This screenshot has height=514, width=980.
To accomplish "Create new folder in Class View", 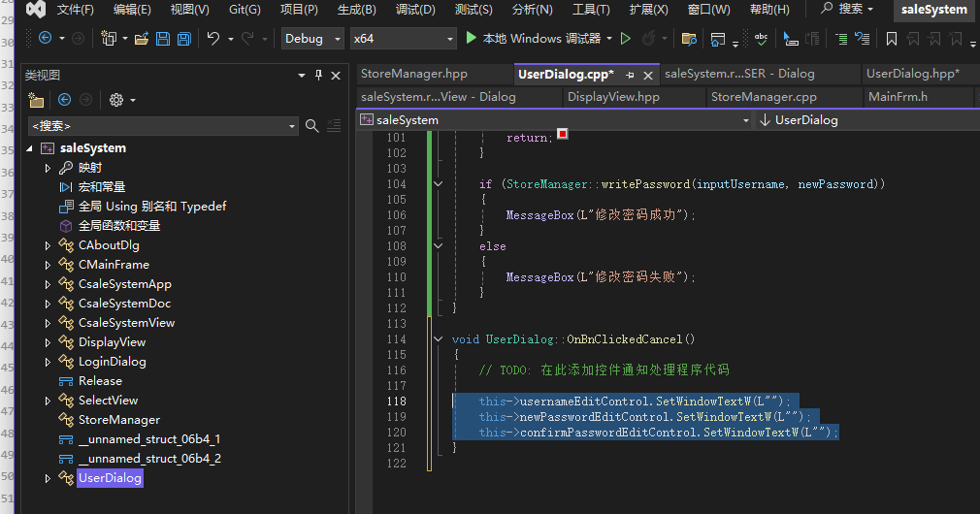I will pos(36,100).
